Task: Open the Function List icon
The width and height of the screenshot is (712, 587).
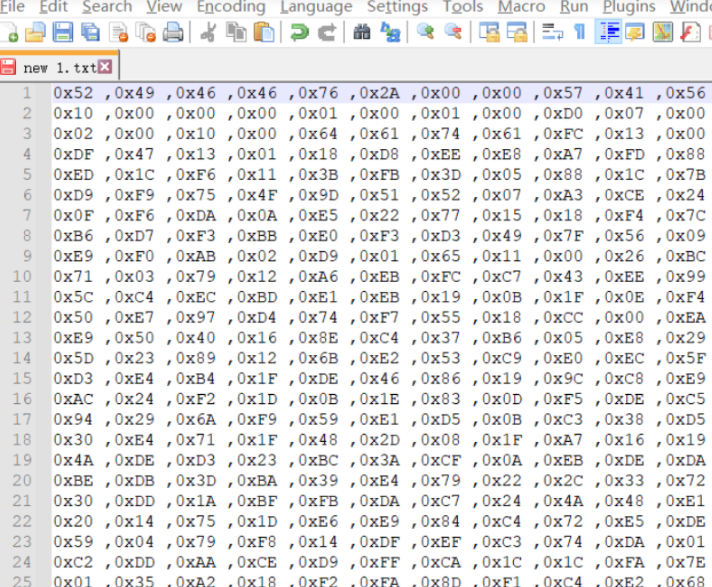Action: click(x=690, y=32)
